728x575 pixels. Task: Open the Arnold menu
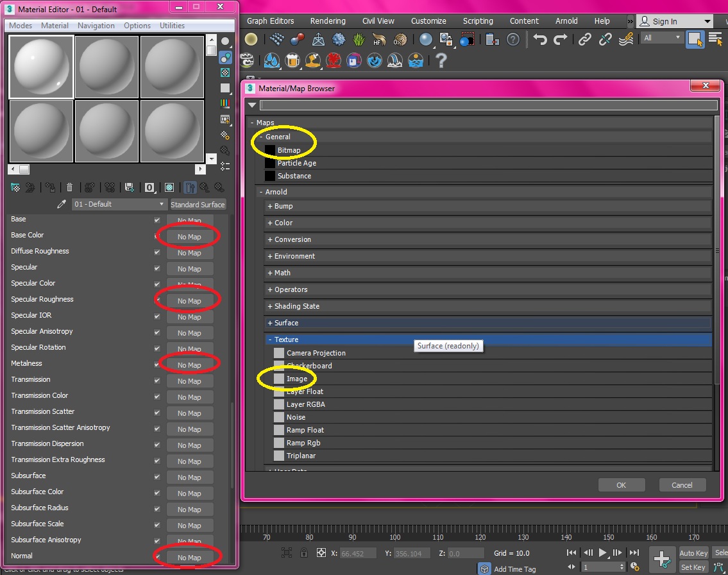(566, 21)
